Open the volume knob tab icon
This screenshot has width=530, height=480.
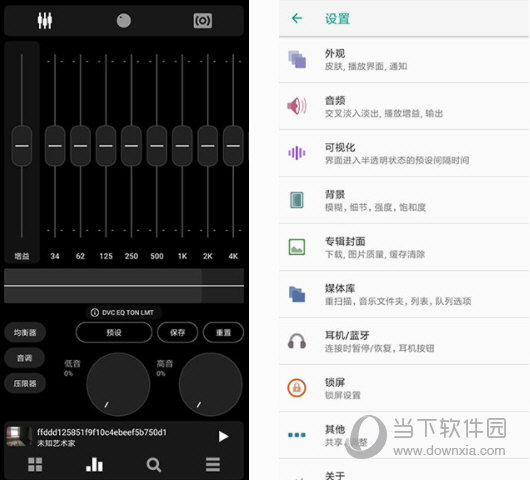[124, 21]
